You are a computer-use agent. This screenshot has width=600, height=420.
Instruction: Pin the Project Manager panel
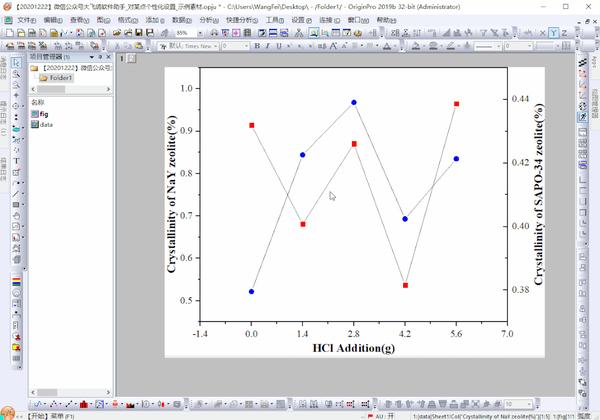pyautogui.click(x=100, y=57)
